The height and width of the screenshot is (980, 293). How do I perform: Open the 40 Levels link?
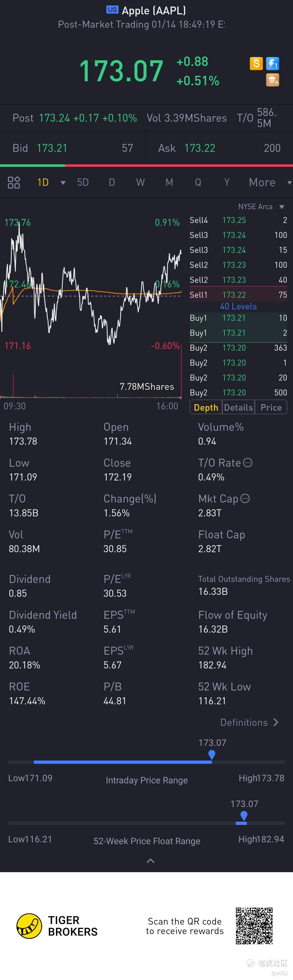pyautogui.click(x=238, y=306)
